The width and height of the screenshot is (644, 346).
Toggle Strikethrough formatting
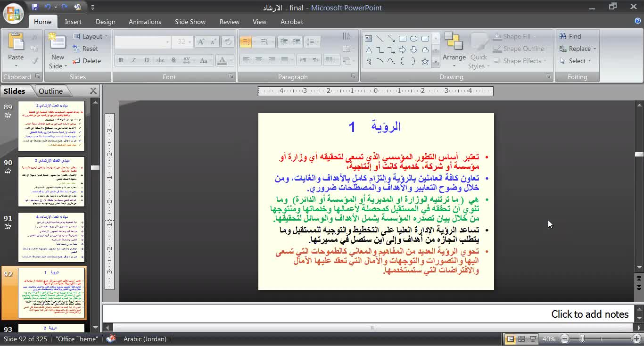[160, 60]
